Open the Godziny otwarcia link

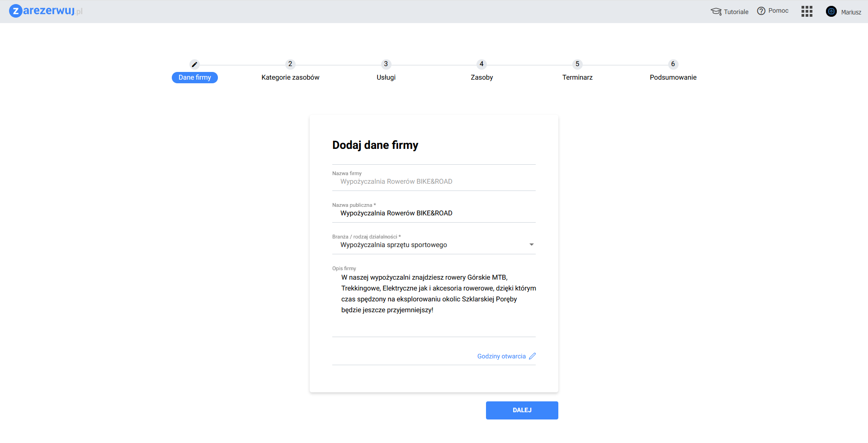501,357
